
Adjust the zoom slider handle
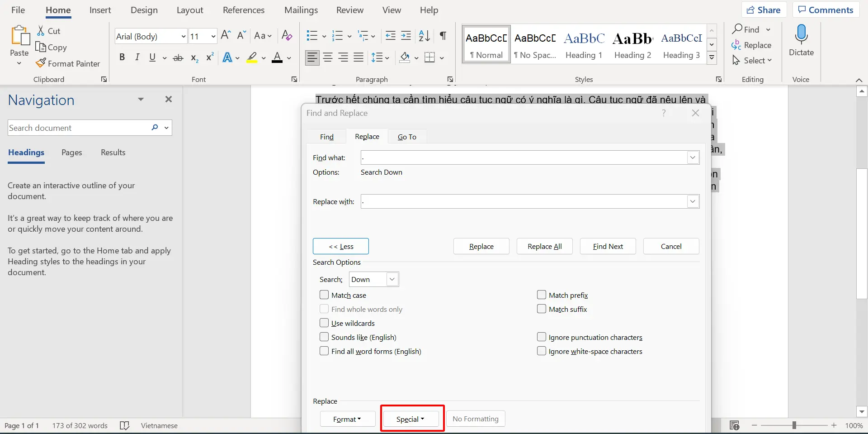click(794, 425)
